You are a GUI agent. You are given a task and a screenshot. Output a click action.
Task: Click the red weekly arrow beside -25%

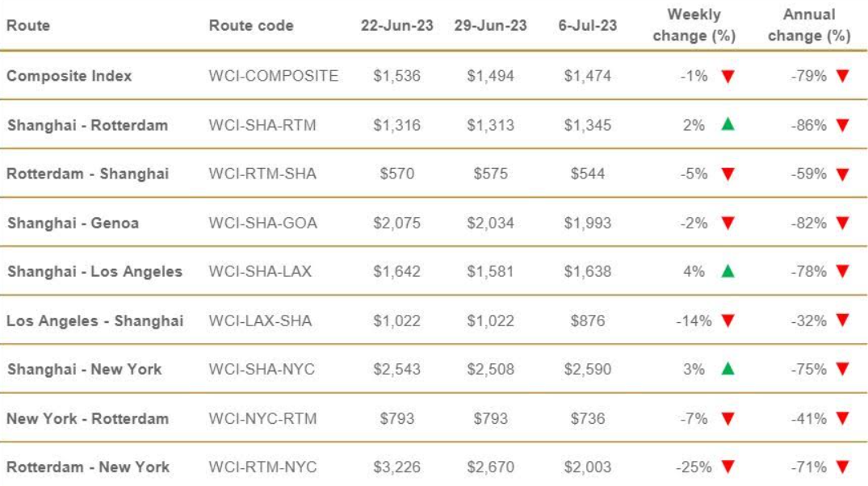(x=728, y=467)
